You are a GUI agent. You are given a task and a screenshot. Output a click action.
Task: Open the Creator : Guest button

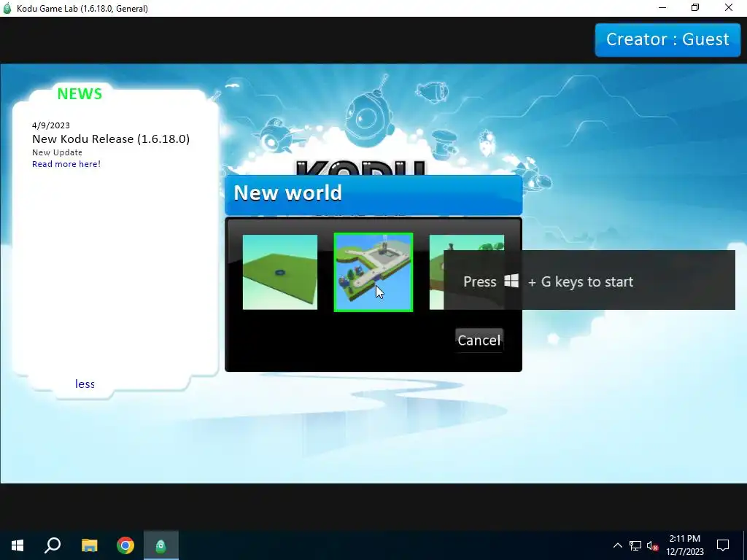click(x=667, y=39)
